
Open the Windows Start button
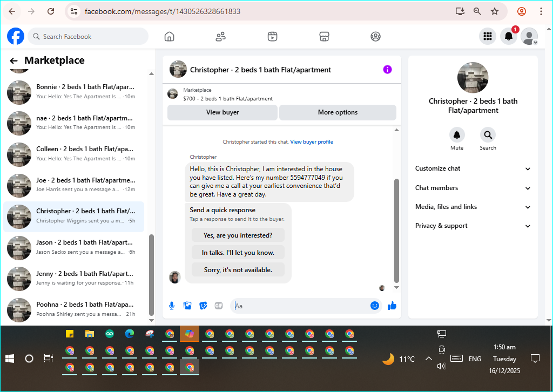click(x=10, y=359)
